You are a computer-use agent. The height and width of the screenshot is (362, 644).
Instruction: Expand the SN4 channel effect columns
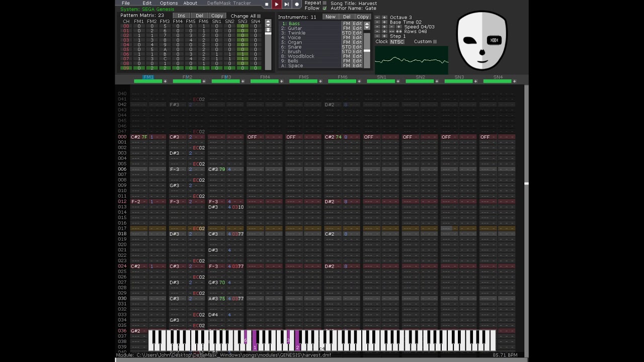514,81
